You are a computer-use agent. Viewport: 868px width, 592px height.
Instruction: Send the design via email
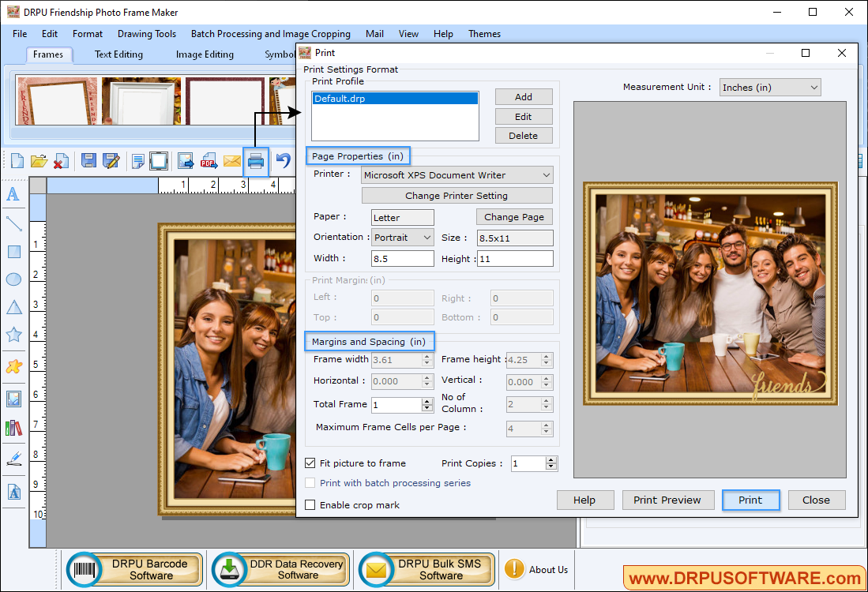click(231, 161)
